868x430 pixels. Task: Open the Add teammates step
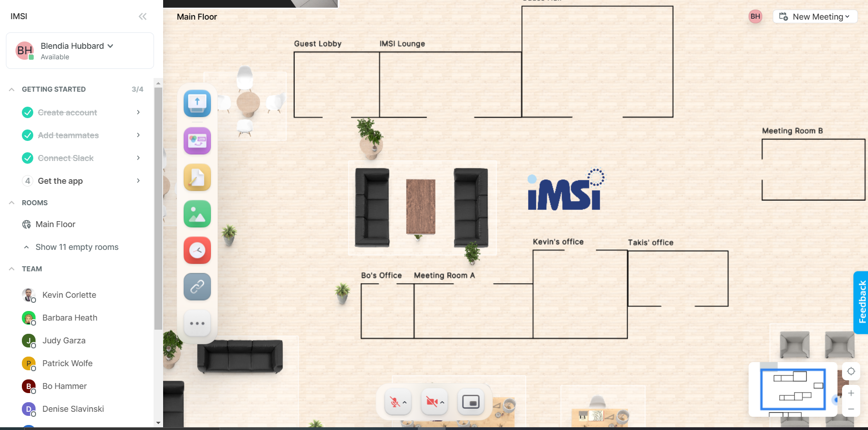tap(68, 135)
